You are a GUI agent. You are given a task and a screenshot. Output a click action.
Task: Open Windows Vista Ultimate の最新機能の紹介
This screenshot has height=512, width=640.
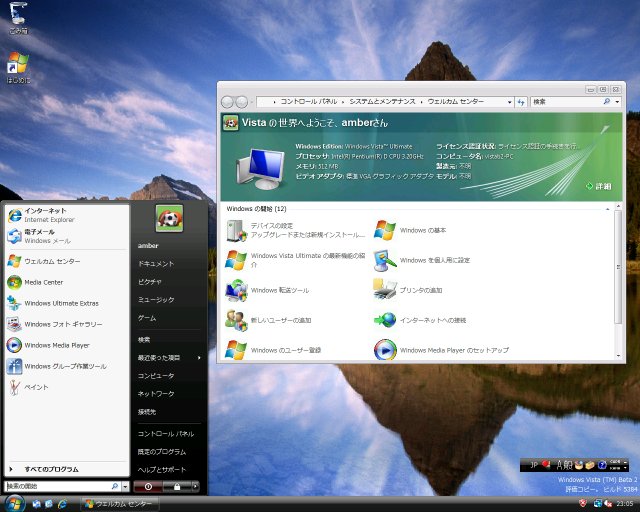pos(296,260)
